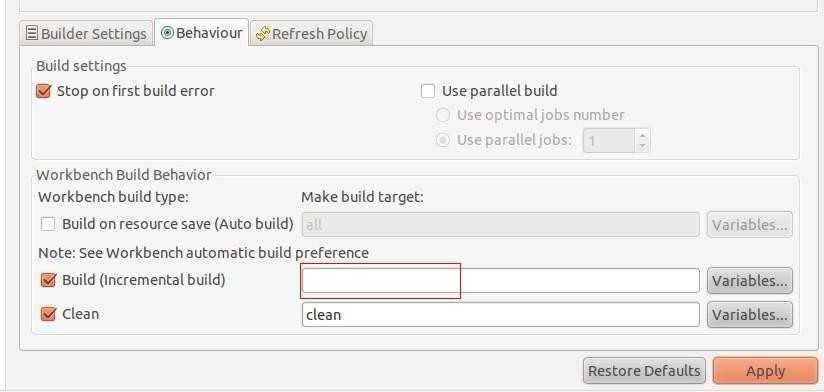
Task: Click the clean target text field
Action: [500, 315]
